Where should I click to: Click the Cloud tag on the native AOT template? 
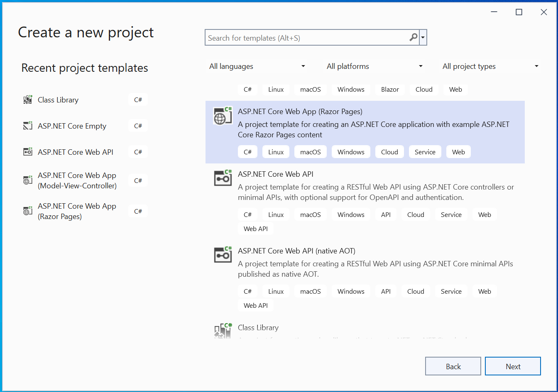pyautogui.click(x=416, y=291)
